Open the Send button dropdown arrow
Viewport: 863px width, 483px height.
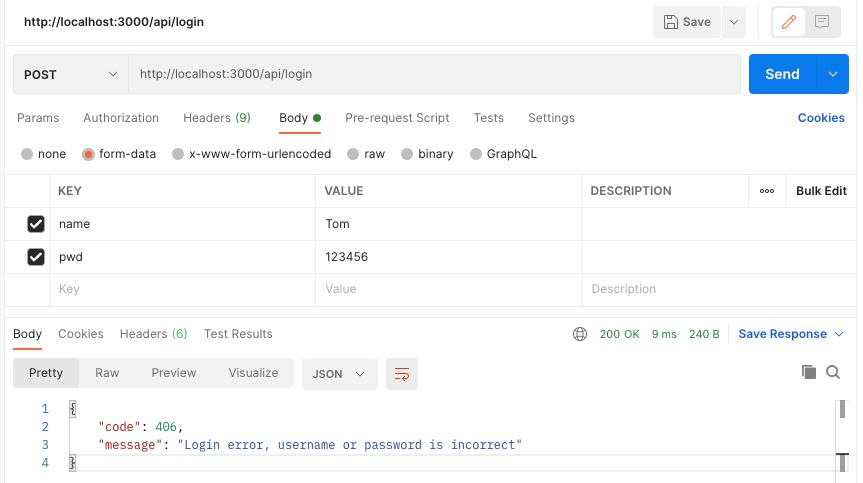point(832,74)
